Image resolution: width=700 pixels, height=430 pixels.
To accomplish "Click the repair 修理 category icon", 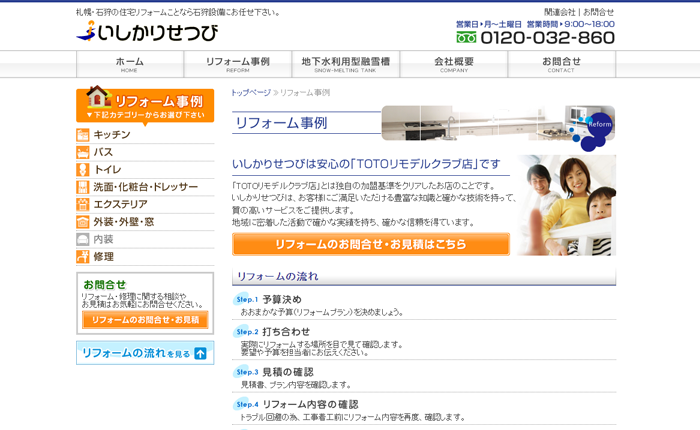I will (x=83, y=257).
